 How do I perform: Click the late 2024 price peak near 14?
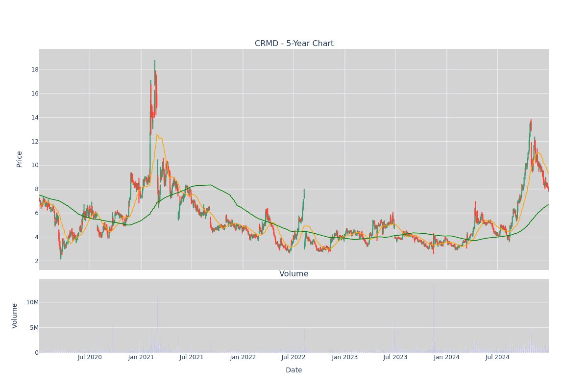(531, 125)
